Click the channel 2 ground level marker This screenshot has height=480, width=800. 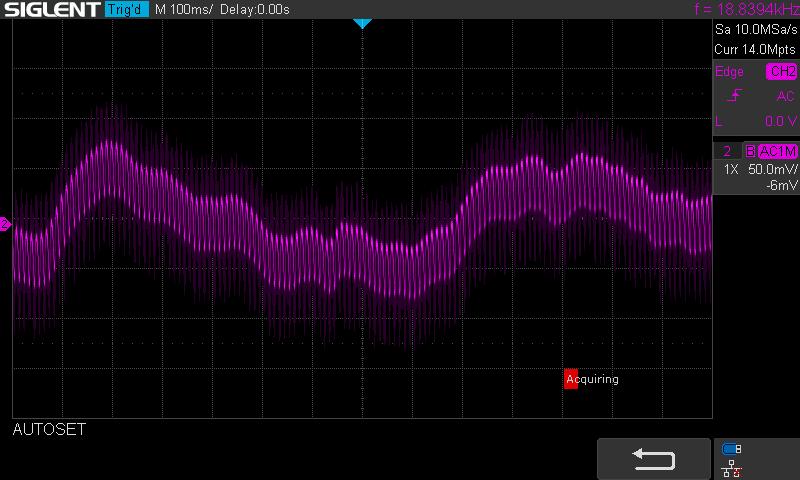click(5, 224)
